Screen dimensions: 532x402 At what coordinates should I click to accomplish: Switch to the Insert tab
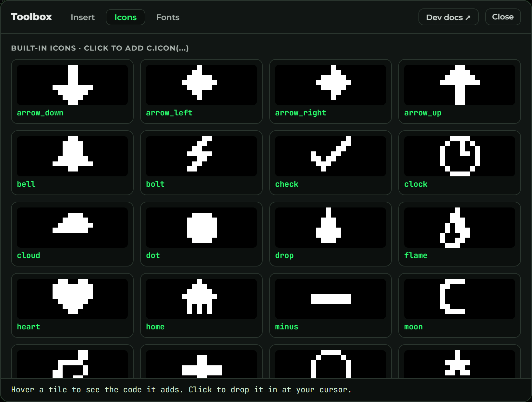[83, 17]
